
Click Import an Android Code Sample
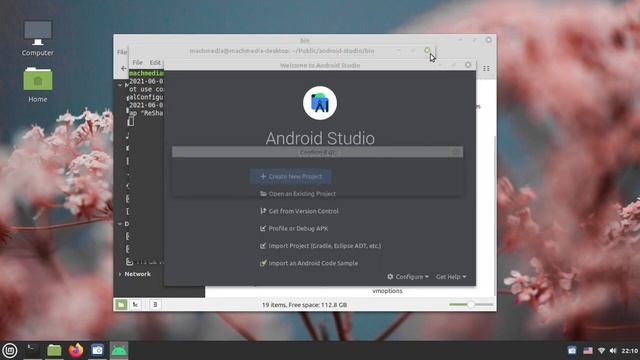[x=309, y=263]
